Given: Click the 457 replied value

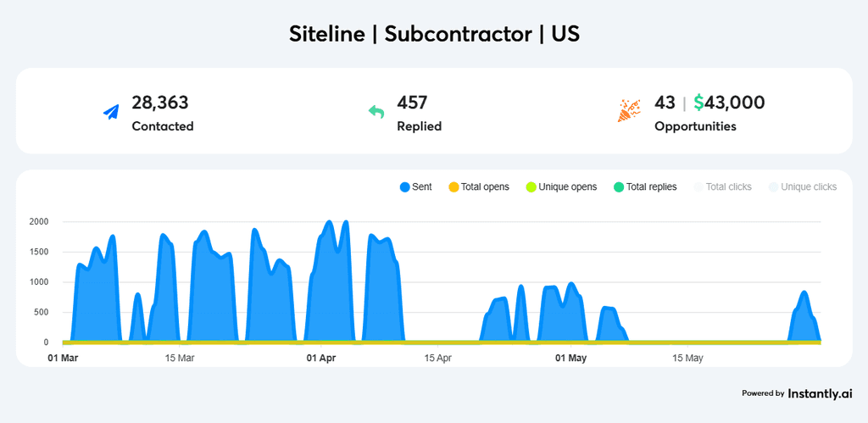Looking at the screenshot, I should [x=413, y=103].
